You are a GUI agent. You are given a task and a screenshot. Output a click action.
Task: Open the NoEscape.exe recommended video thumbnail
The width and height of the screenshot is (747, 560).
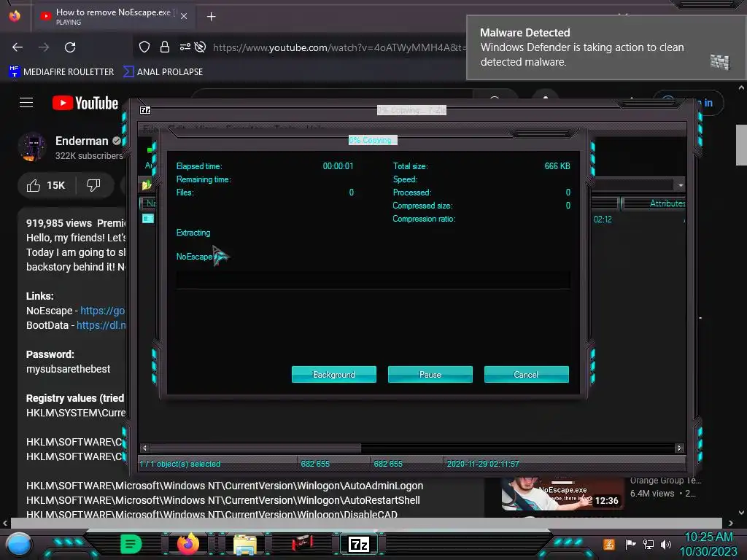click(562, 494)
